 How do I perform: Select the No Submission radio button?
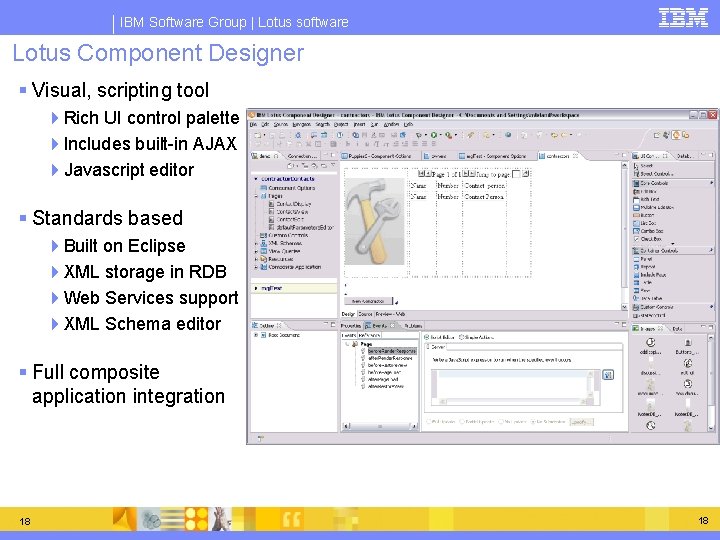548,422
